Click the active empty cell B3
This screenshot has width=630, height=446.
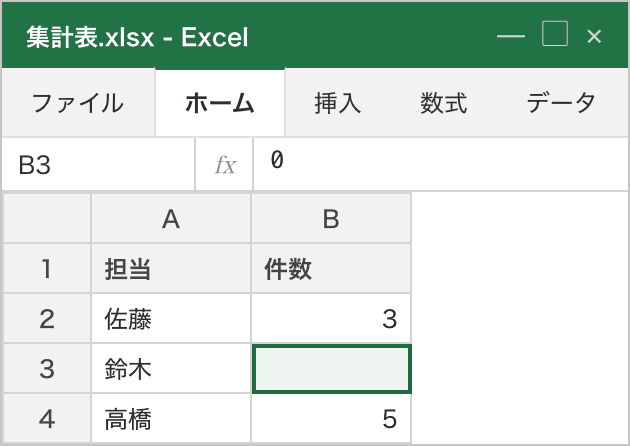pyautogui.click(x=331, y=368)
